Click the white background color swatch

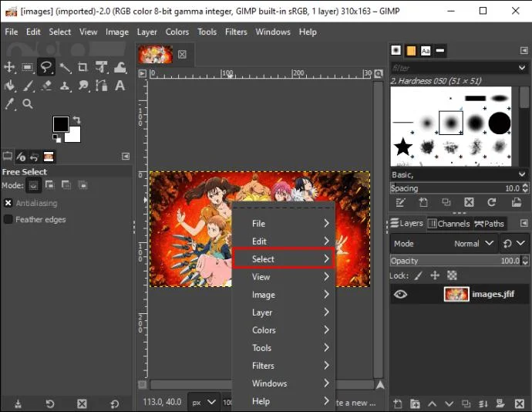coord(75,136)
